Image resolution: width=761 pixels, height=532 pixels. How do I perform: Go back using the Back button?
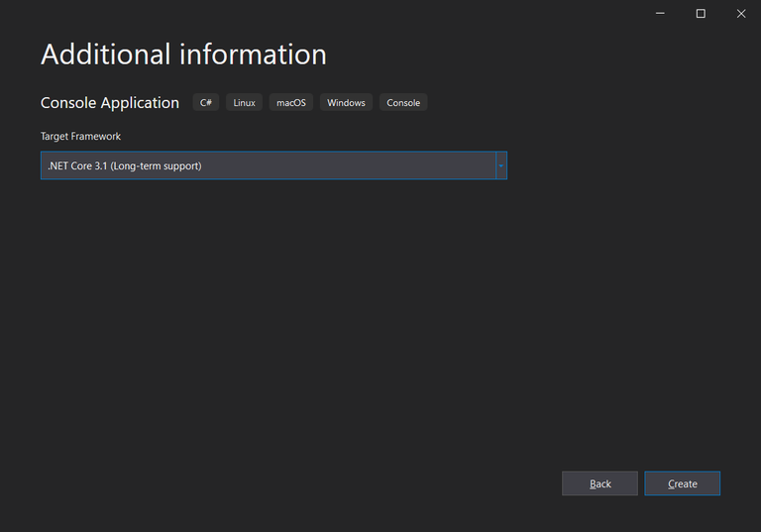click(x=599, y=483)
